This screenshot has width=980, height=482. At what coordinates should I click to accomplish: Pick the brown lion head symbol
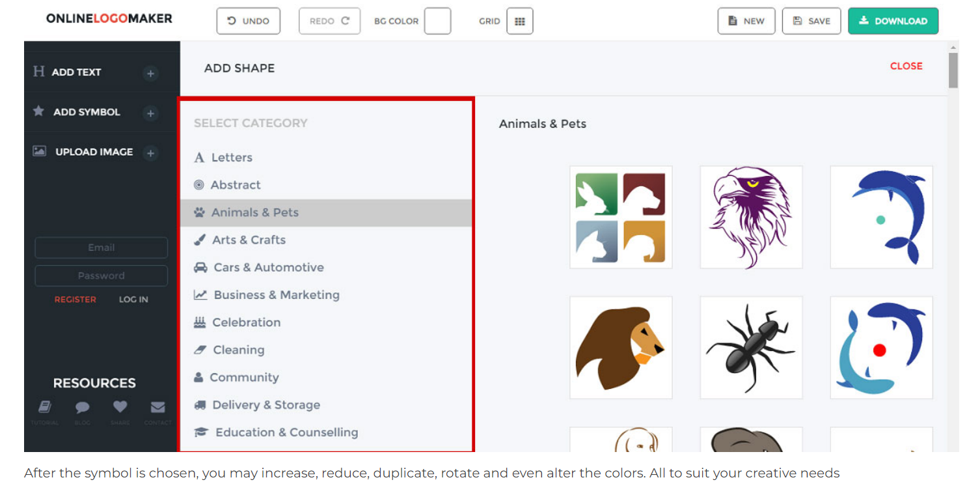(621, 348)
